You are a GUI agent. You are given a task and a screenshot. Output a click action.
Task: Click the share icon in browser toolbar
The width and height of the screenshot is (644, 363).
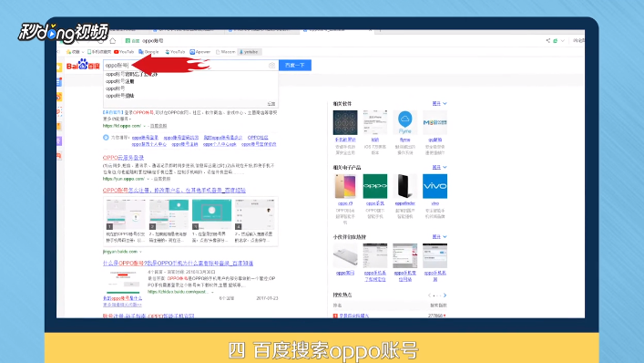coord(547,41)
